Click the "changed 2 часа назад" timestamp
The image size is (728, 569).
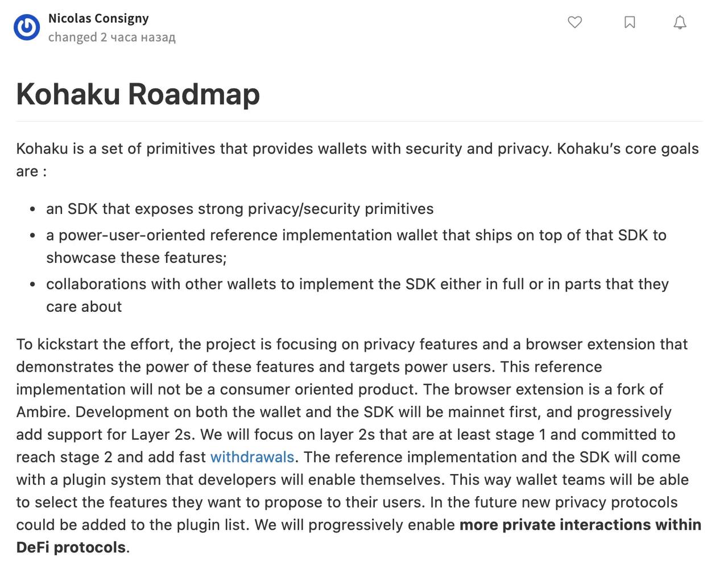(x=111, y=38)
